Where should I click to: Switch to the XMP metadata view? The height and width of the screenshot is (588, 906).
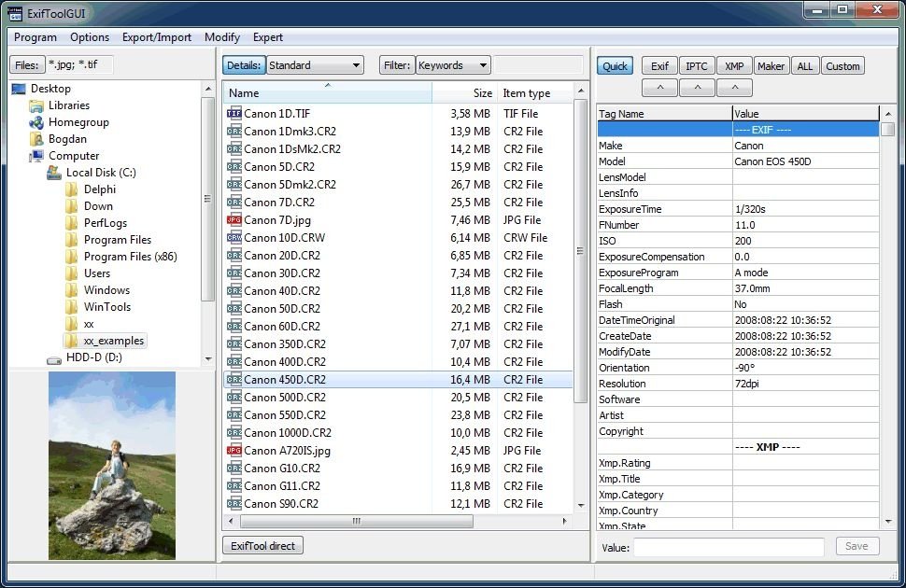pyautogui.click(x=734, y=66)
